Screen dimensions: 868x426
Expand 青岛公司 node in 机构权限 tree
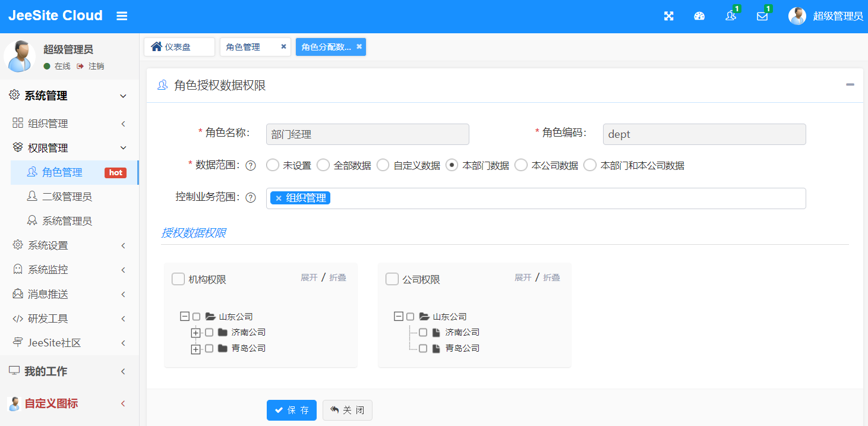tap(196, 349)
